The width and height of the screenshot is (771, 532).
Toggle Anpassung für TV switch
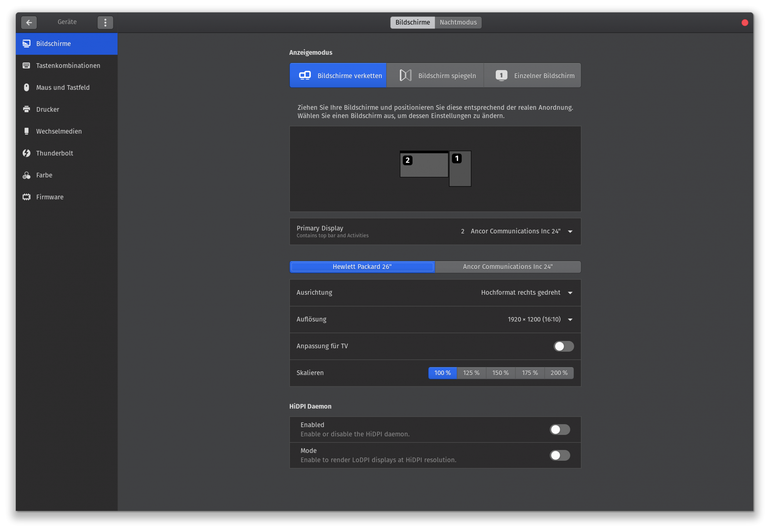[564, 346]
